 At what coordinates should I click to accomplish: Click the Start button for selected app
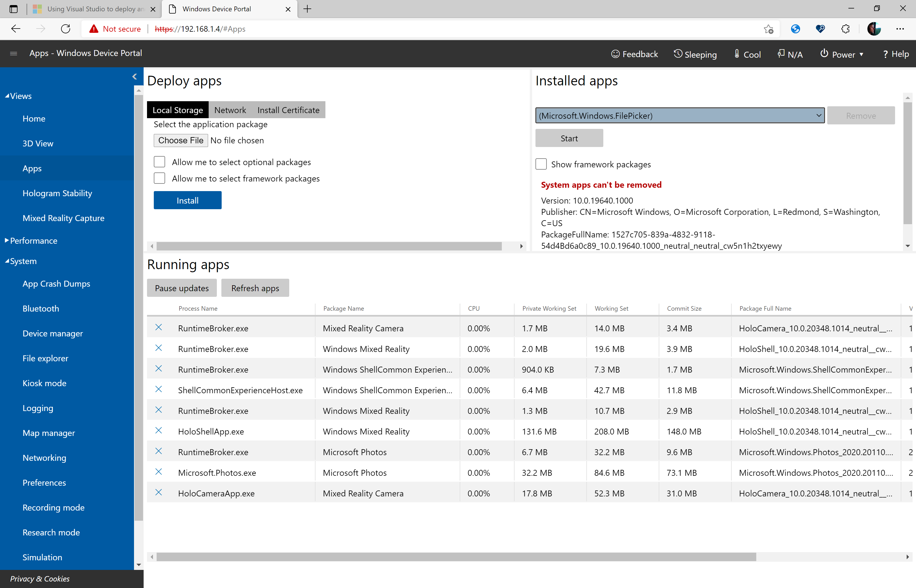point(569,138)
